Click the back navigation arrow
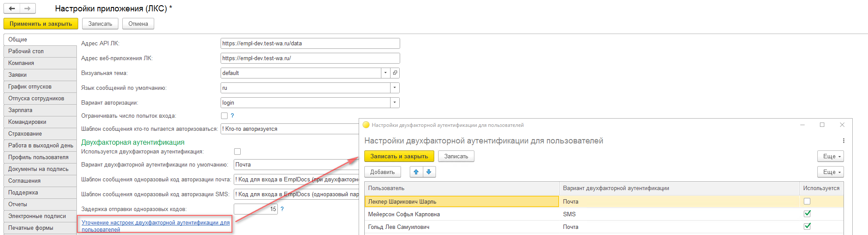The width and height of the screenshot is (868, 235). point(12,8)
